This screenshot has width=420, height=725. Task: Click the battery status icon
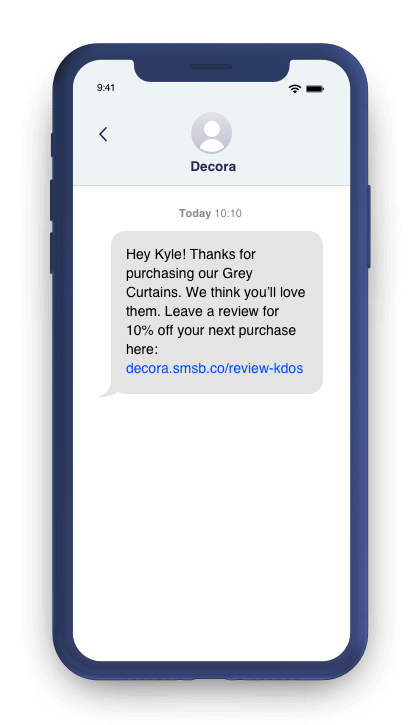tap(315, 88)
